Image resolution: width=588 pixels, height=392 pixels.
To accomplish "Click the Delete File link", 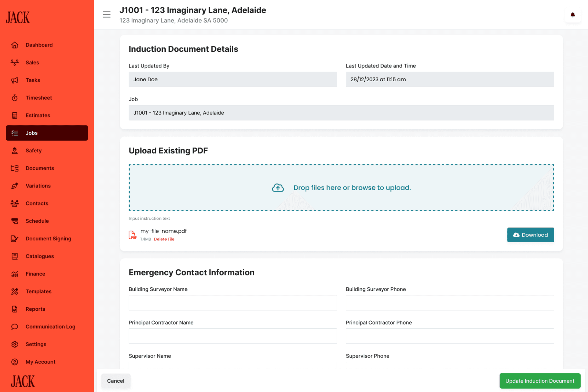I will click(x=164, y=239).
